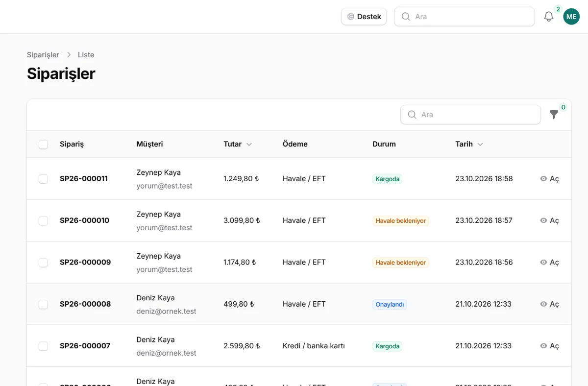Open order SP26-000007 with Aç
The height and width of the screenshot is (386, 588).
click(549, 346)
